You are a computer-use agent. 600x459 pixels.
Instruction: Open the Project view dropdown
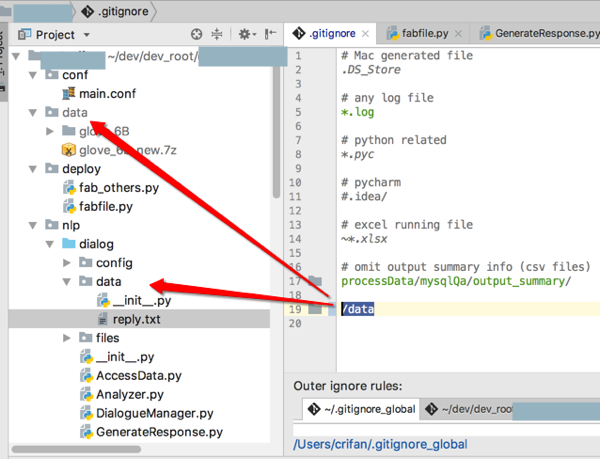point(87,35)
